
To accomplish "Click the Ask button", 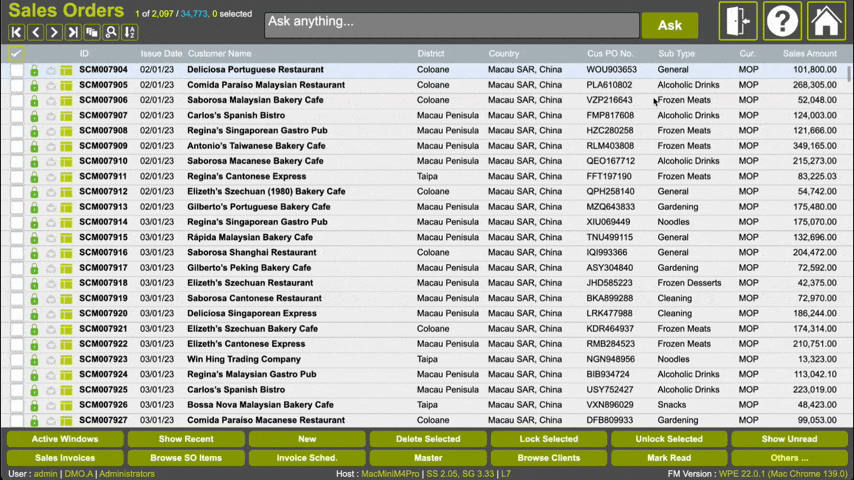I will point(669,25).
